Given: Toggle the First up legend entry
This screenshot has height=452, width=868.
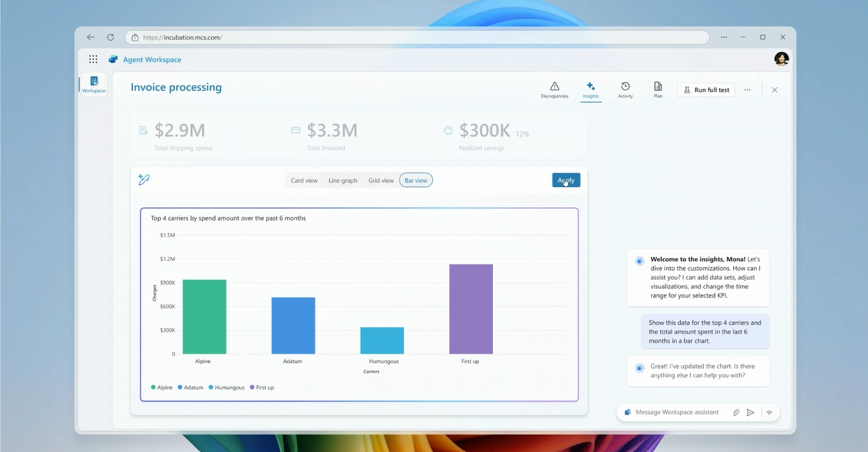Looking at the screenshot, I should (262, 388).
